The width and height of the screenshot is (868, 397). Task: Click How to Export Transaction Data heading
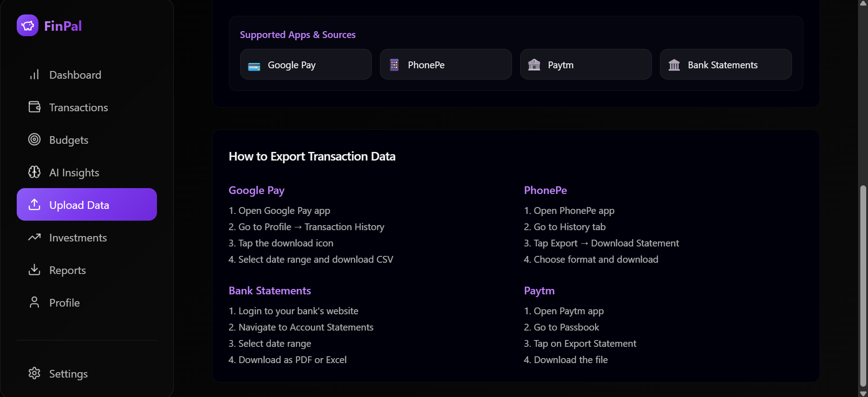tap(312, 156)
